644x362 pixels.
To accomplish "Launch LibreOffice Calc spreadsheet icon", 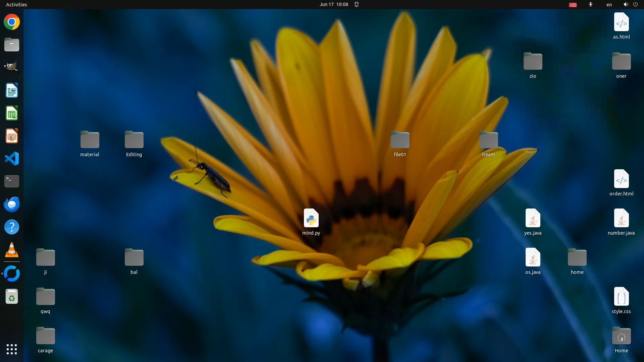I will click(x=12, y=113).
